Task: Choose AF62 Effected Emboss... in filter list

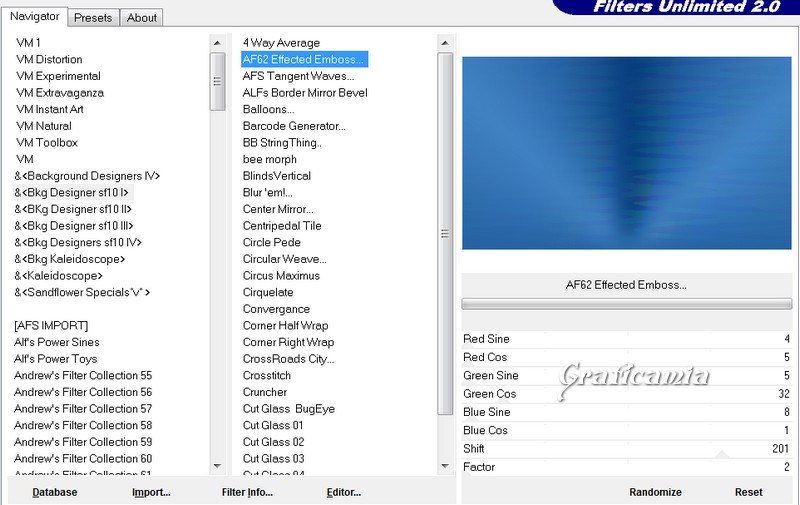Action: (x=304, y=59)
